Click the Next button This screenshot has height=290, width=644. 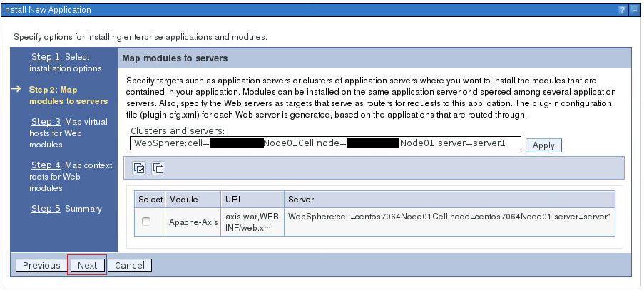tap(87, 265)
